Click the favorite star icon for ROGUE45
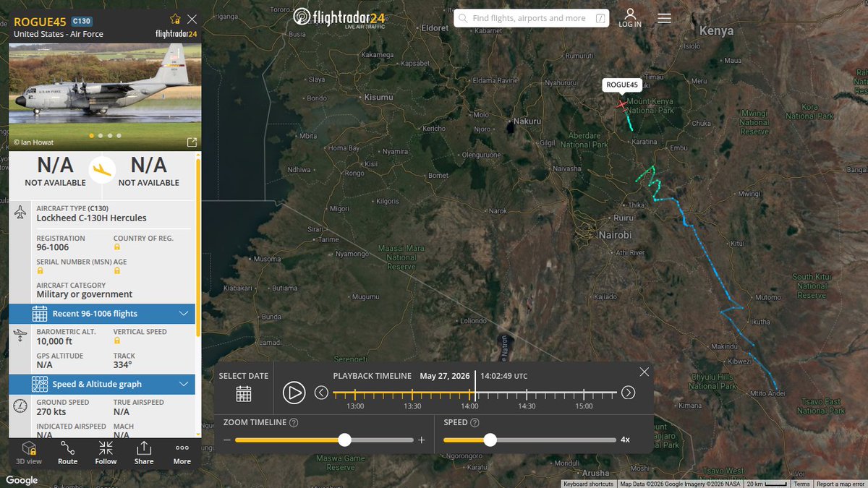This screenshot has height=488, width=868. click(x=175, y=20)
